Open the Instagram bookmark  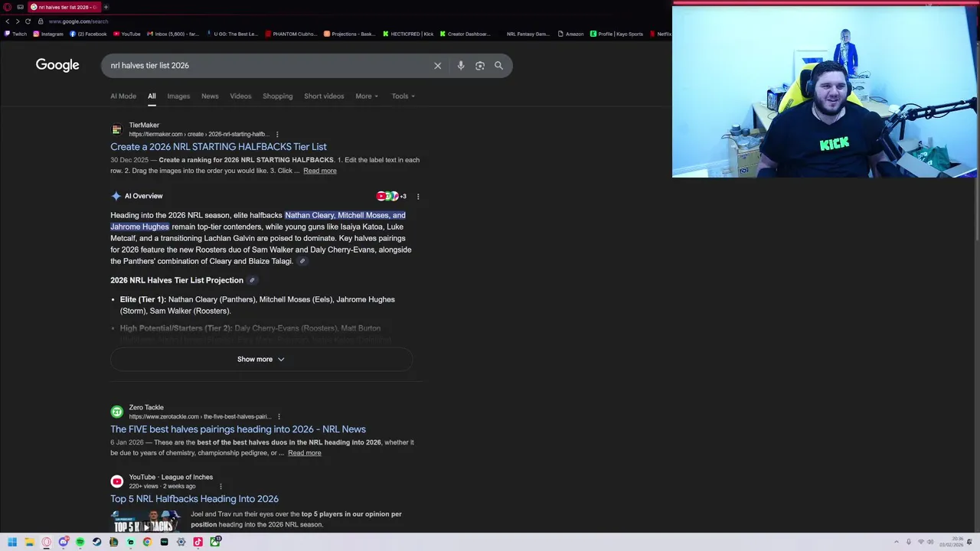[x=48, y=34]
